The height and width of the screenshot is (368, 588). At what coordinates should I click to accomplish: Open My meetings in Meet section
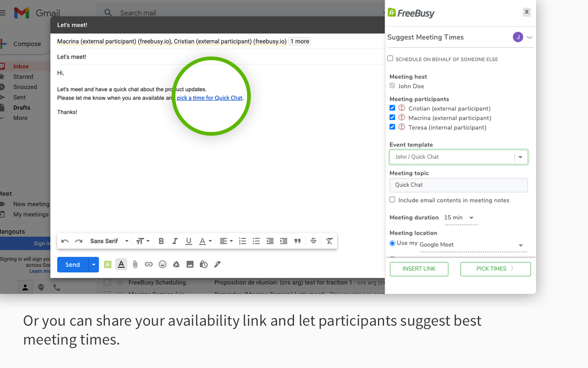pos(31,214)
